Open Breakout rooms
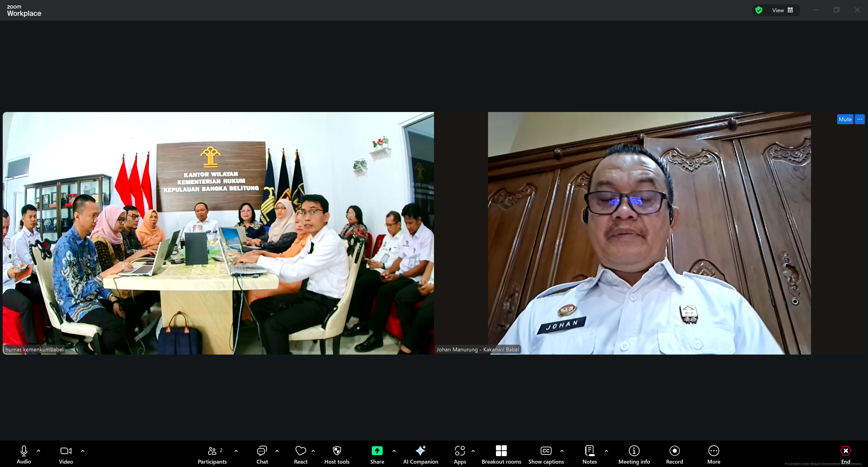The width and height of the screenshot is (868, 467). coord(501,454)
